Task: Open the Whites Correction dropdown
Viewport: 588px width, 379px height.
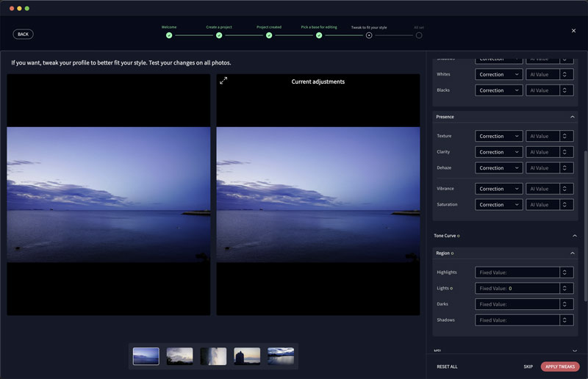Action: pyautogui.click(x=499, y=74)
